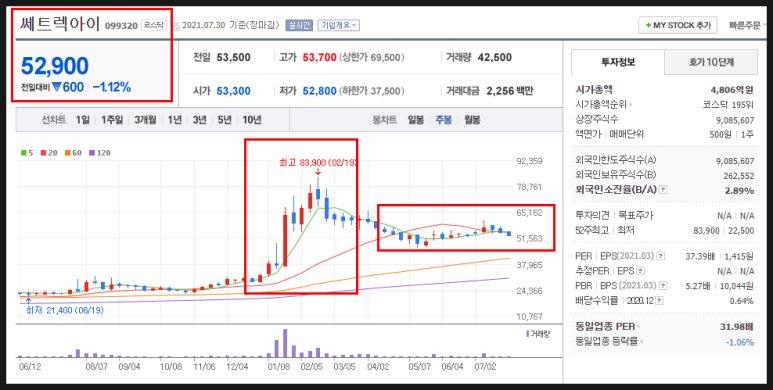Click the clock icon before 2021.07.30 date
The image size is (773, 390).
[x=176, y=26]
